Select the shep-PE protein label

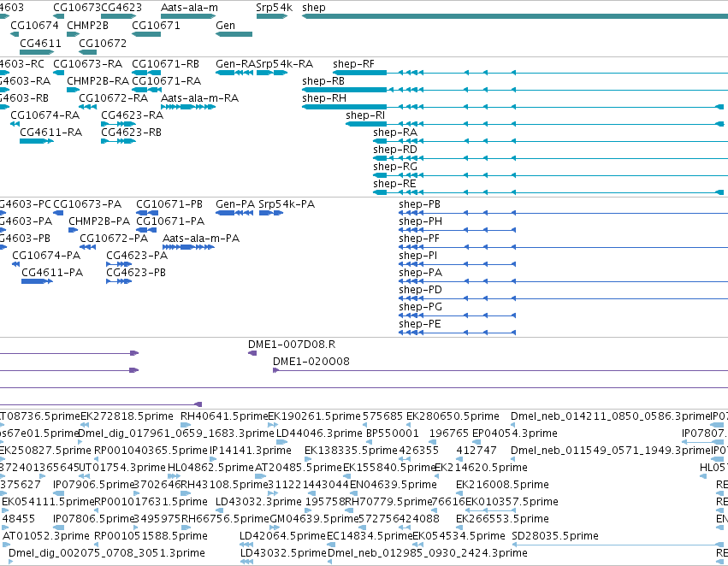coord(420,325)
